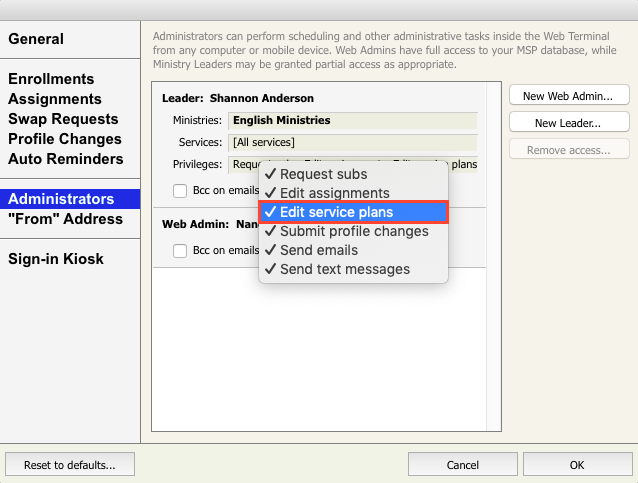This screenshot has width=638, height=483.
Task: Select "From" Address in sidebar
Action: tap(65, 219)
